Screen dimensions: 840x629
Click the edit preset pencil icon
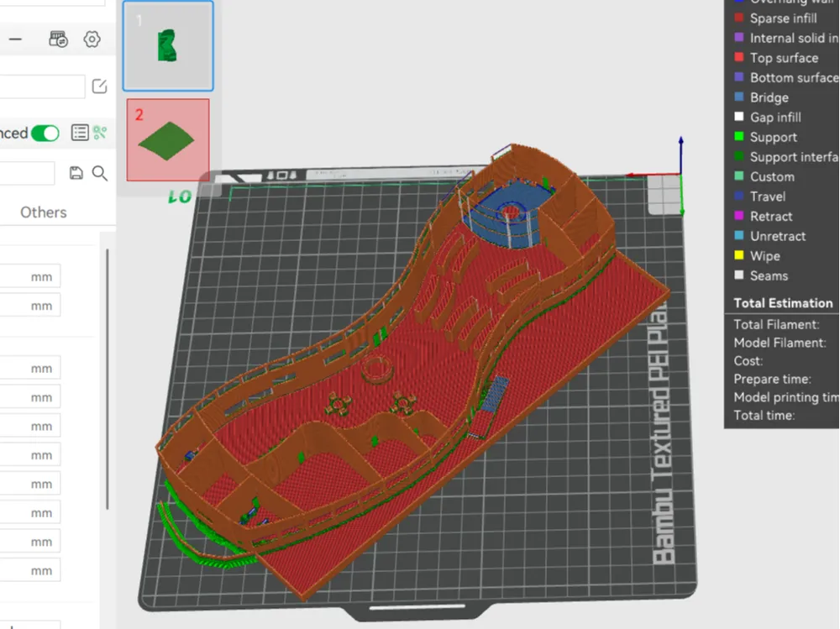tap(100, 86)
